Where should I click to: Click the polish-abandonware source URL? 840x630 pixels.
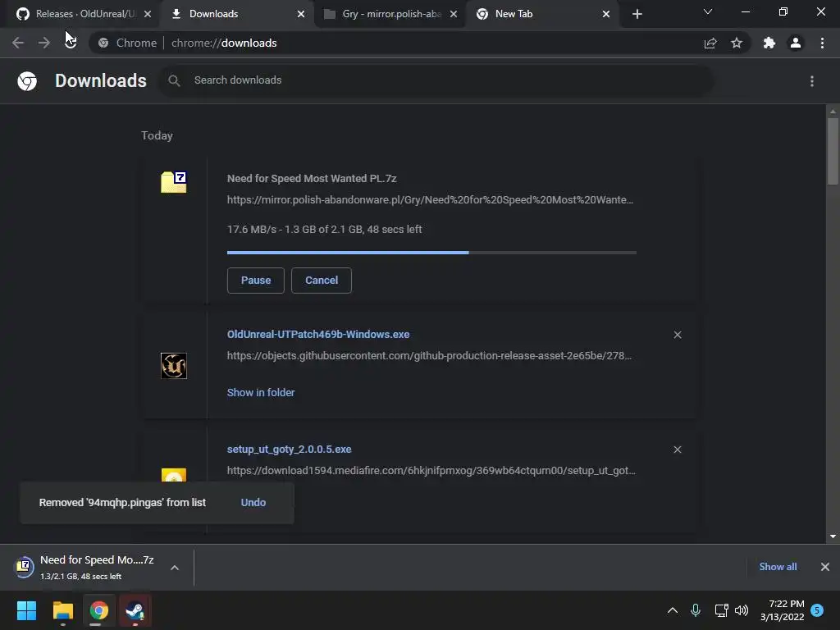point(430,200)
